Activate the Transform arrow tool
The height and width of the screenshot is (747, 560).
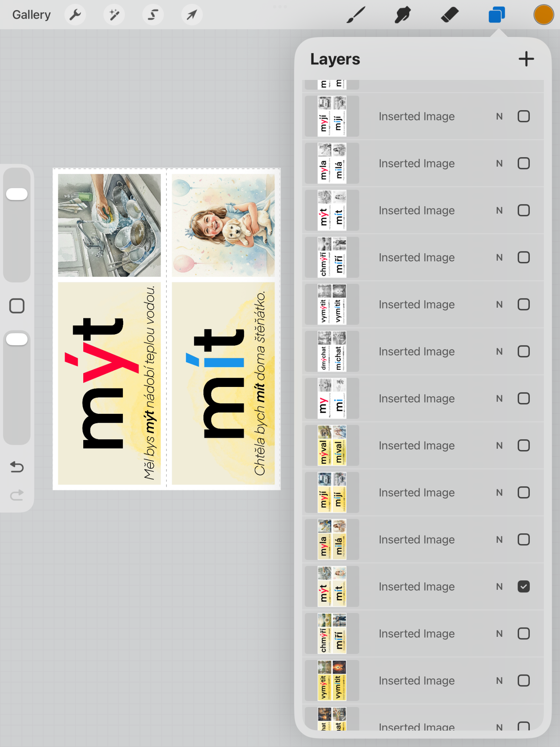pyautogui.click(x=192, y=15)
